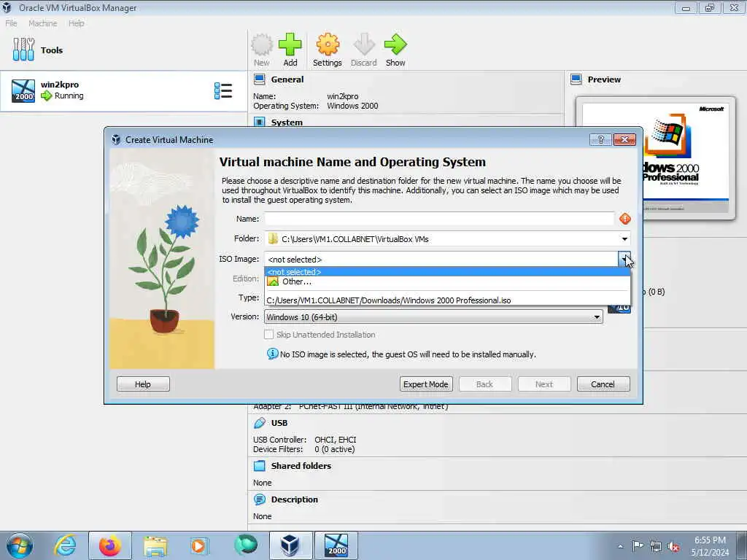Screen dimensions: 747x560
Task: Open Firefox from the taskbar
Action: [x=110, y=545]
